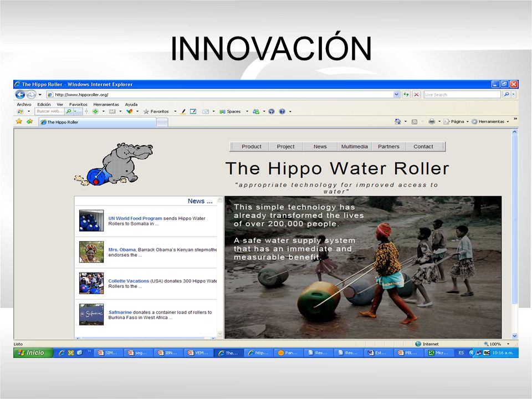Open the Edición menu
532x399 pixels.
44,105
